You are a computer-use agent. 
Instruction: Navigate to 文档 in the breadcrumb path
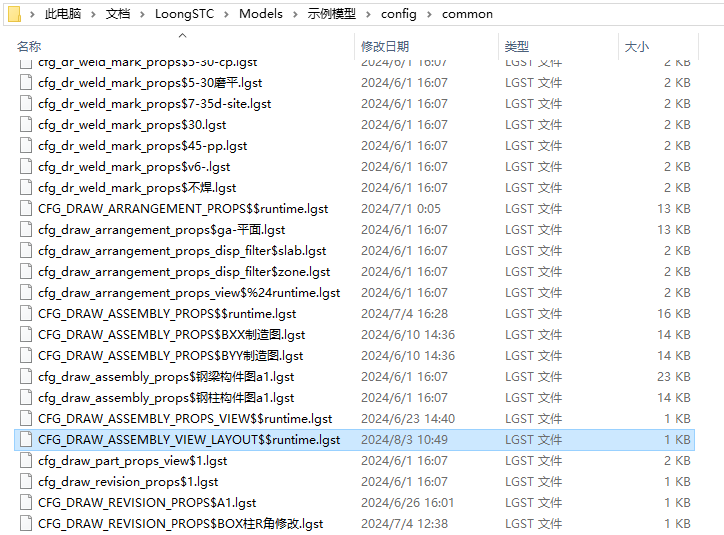coord(117,14)
